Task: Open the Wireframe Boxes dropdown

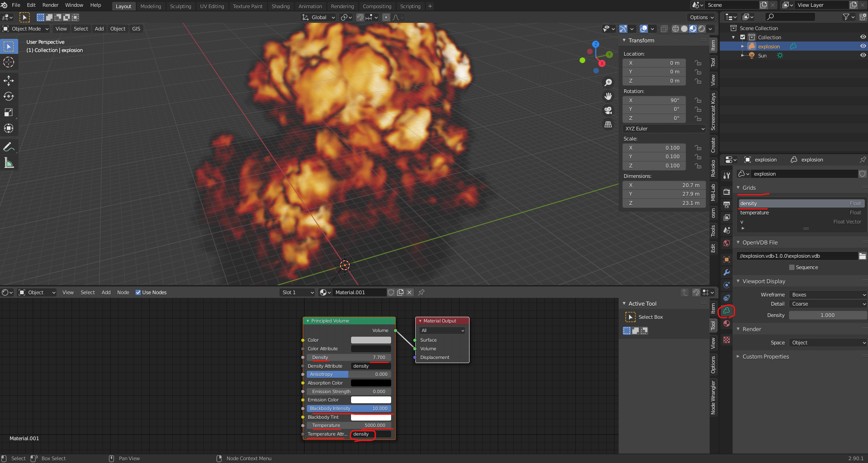Action: (827, 295)
